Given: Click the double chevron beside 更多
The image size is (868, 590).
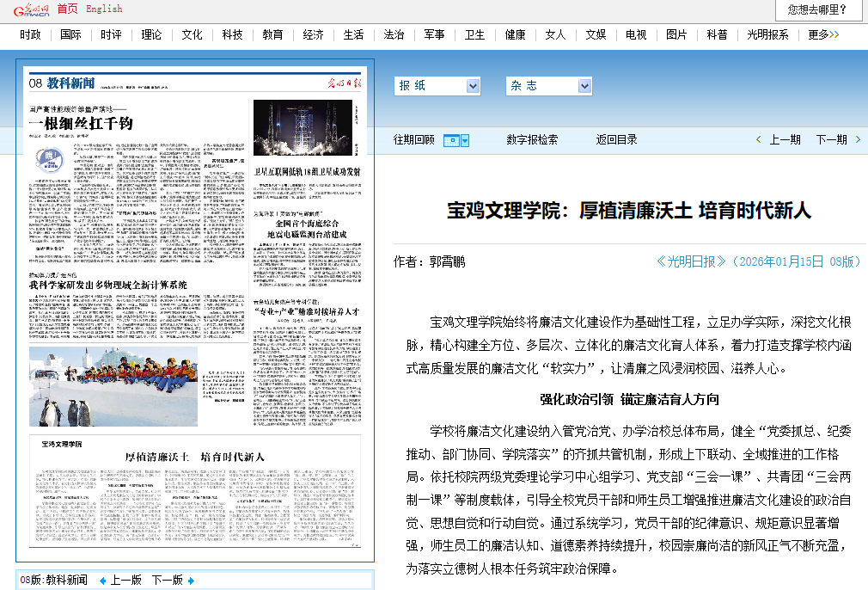Looking at the screenshot, I should (834, 35).
